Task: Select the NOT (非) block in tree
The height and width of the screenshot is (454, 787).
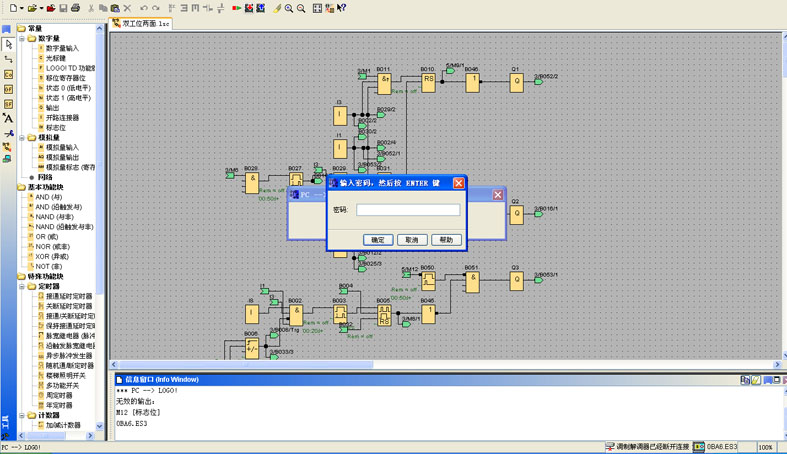Action: point(49,266)
